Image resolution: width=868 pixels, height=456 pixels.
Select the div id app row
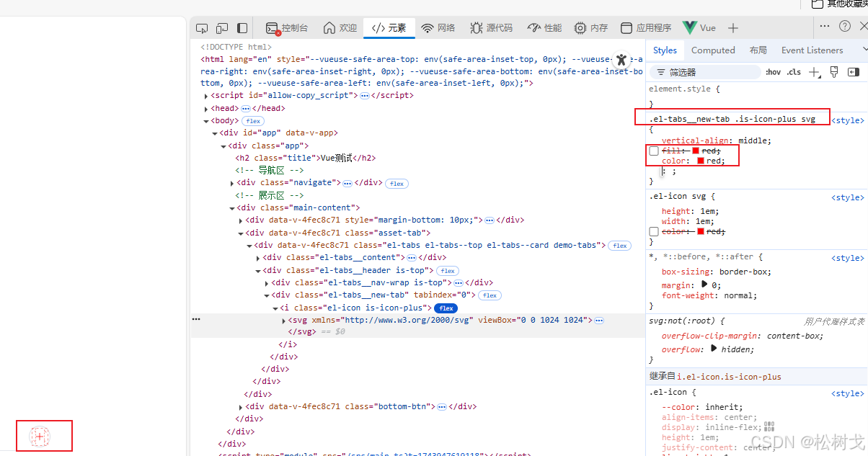(278, 133)
